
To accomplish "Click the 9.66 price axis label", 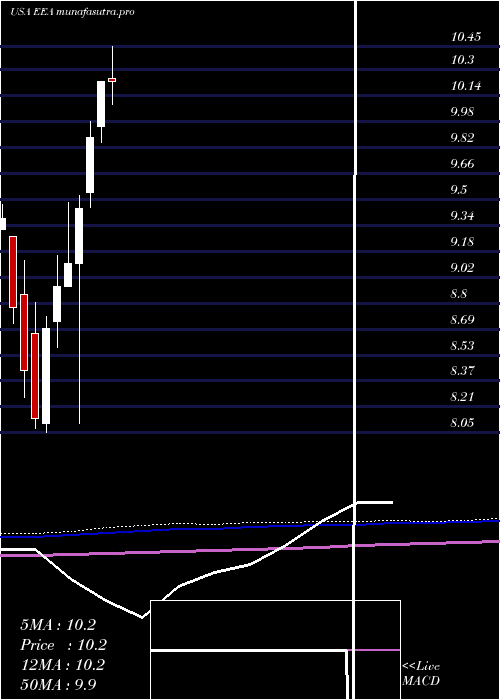I will [x=462, y=164].
